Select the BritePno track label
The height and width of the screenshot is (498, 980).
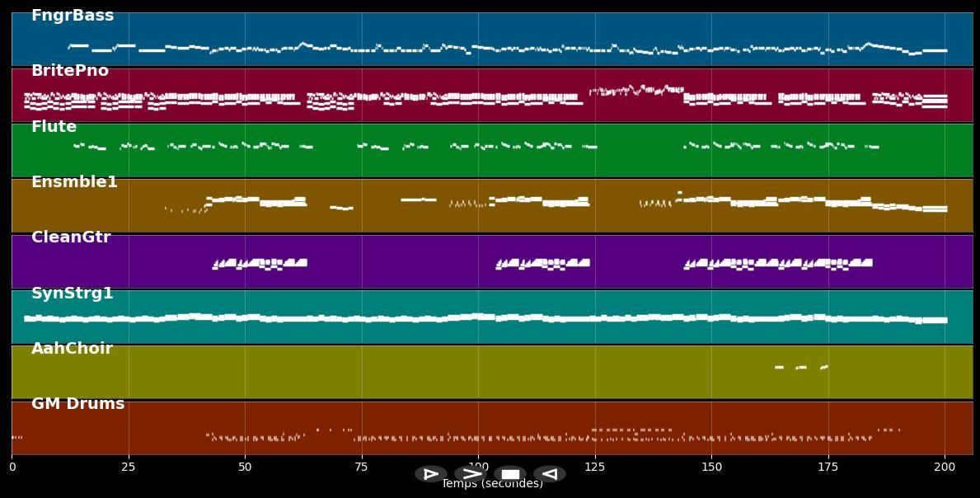click(x=70, y=71)
